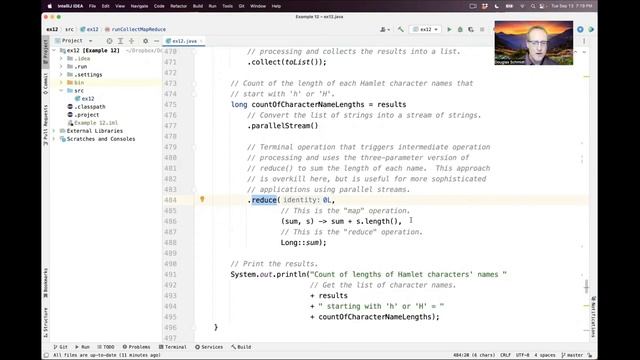Viewport: 640px width, 360px height.
Task: Open the user/account icon in toolbar
Action: 384,29
